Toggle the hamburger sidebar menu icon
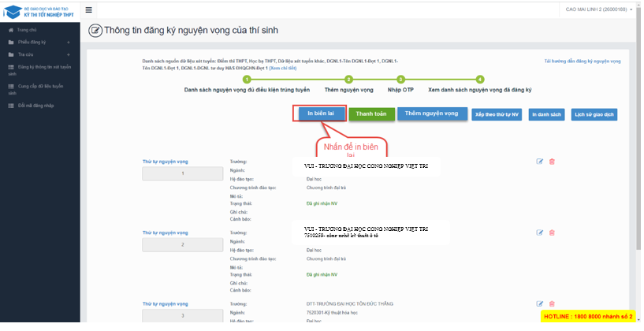Screen dimensions: 644x331 pos(88,9)
